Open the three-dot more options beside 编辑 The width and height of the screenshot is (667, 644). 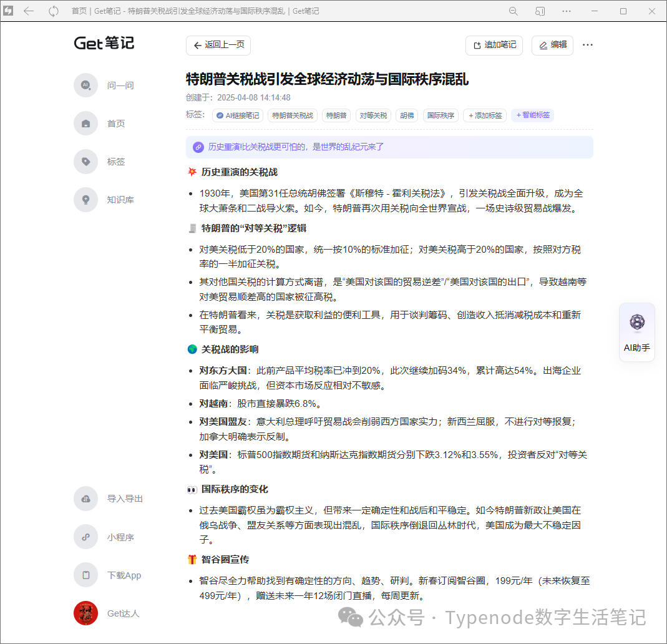point(587,45)
